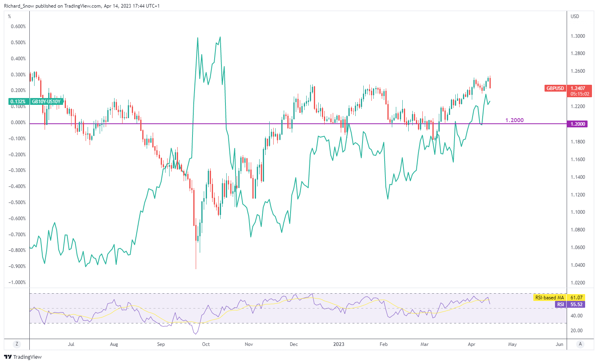Image resolution: width=598 pixels, height=364 pixels.
Task: Select the 1.2000 text on horizontal line
Action: (514, 120)
